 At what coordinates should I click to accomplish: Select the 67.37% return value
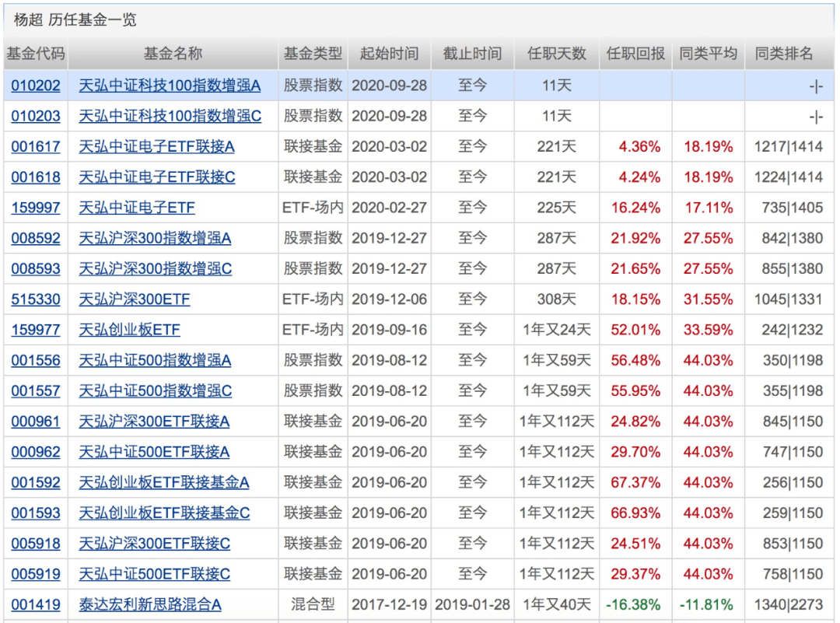[x=635, y=483]
